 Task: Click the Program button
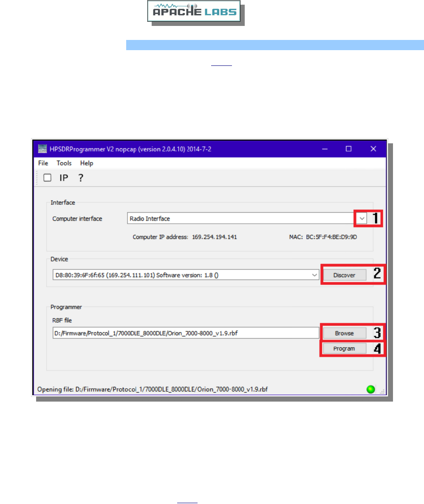click(x=344, y=349)
